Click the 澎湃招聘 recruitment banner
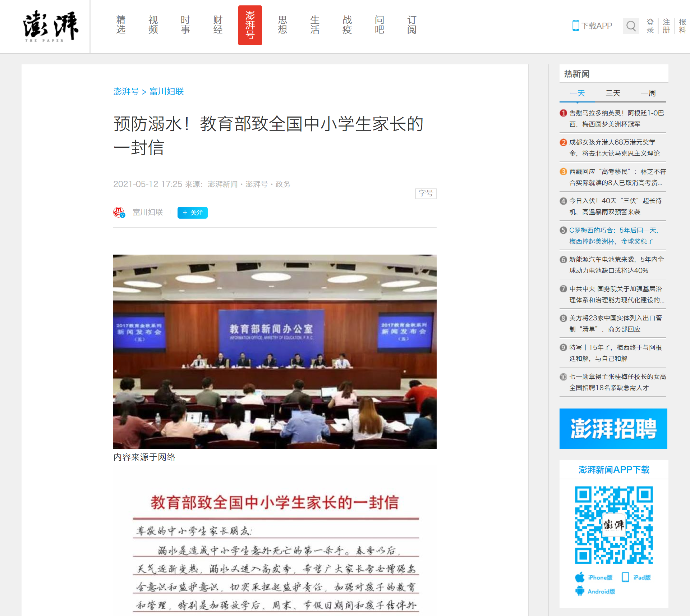Viewport: 690px width, 616px height. point(613,429)
